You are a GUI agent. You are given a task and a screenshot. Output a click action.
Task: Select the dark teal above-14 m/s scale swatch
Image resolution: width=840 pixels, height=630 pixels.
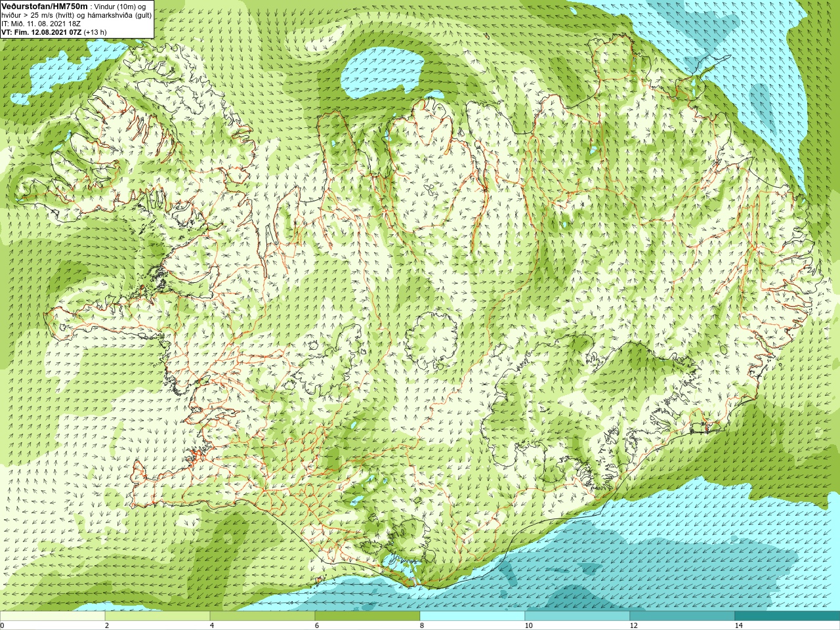787,616
